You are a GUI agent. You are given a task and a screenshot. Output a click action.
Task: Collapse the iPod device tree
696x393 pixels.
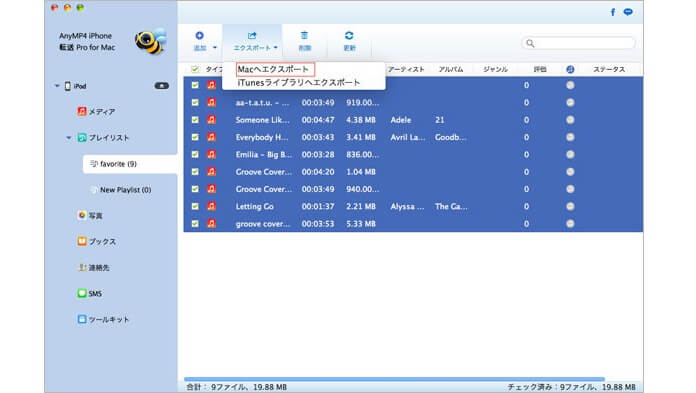click(57, 86)
